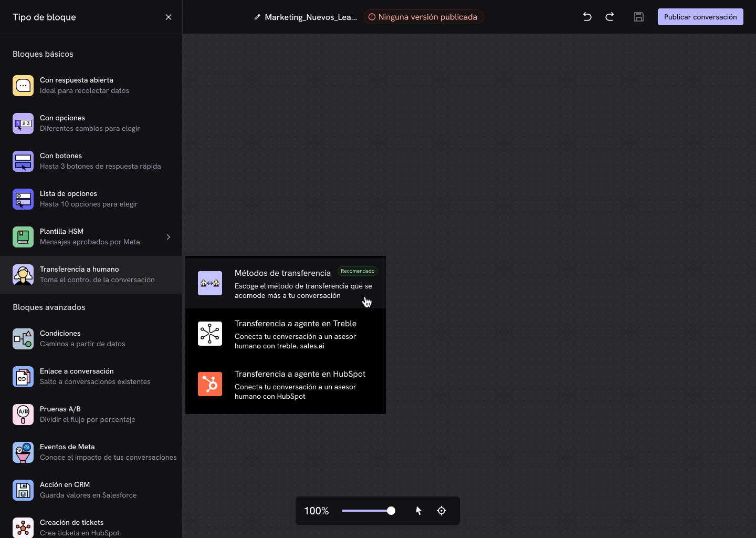Select Hasta 10 opciones para elegir text
756x538 pixels.
click(89, 204)
